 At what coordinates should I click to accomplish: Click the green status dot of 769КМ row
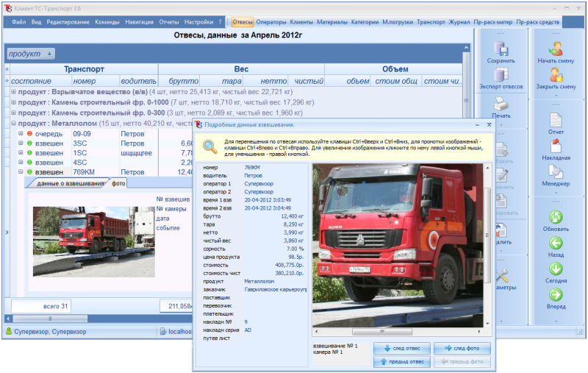pos(29,172)
